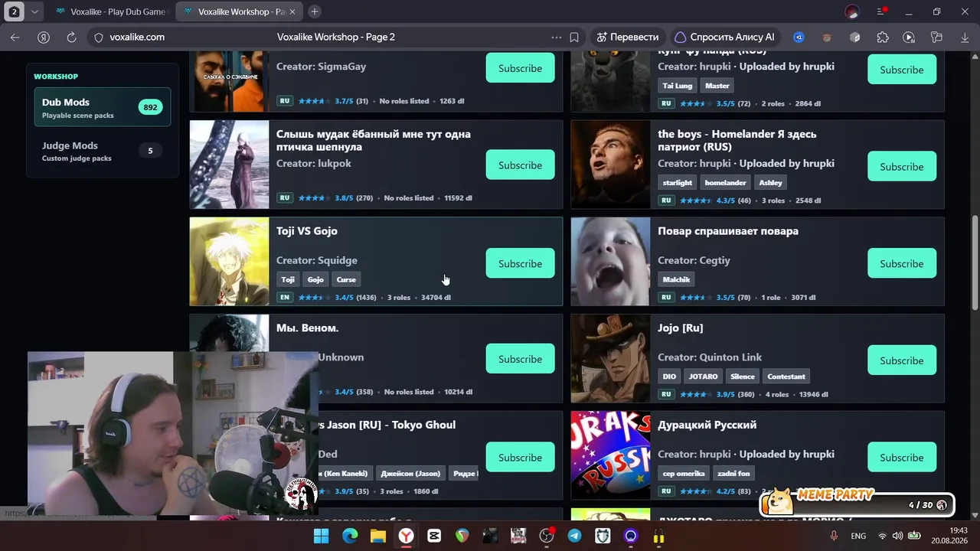Select Judge Mods category
Image resolution: width=980 pixels, height=551 pixels.
pyautogui.click(x=103, y=151)
